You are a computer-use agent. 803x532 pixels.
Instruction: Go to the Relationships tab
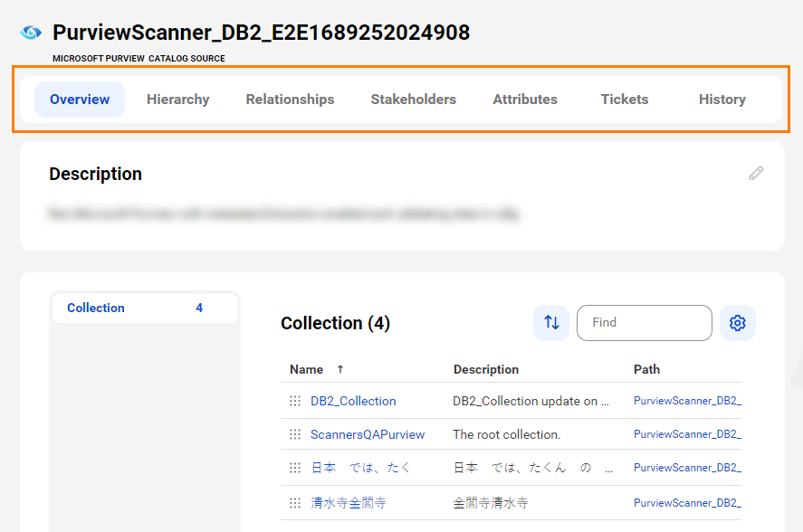pos(290,100)
